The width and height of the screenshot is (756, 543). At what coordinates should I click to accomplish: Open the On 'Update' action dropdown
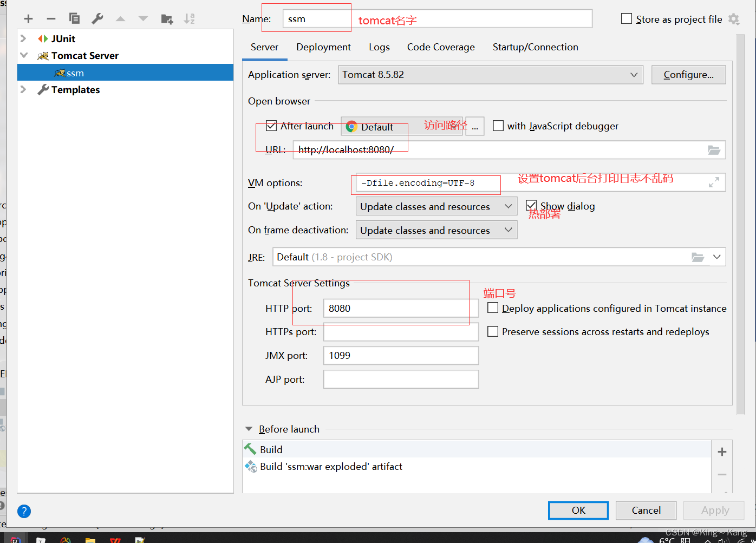(x=436, y=206)
